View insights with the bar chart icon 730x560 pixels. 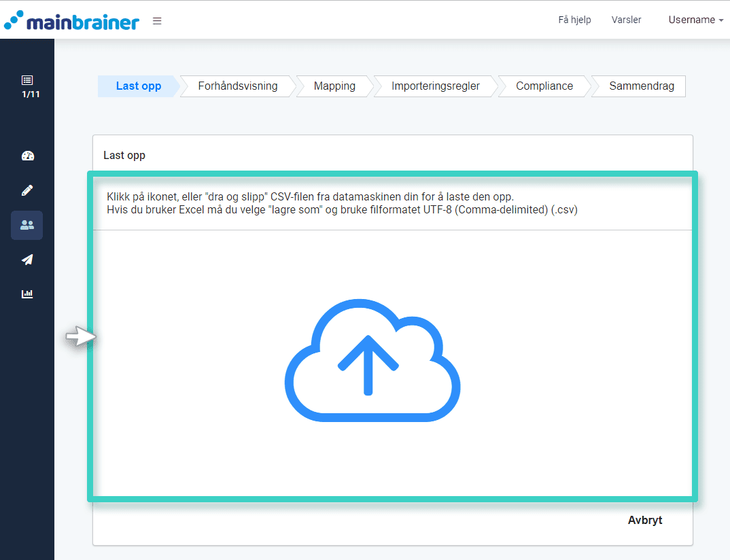[27, 294]
